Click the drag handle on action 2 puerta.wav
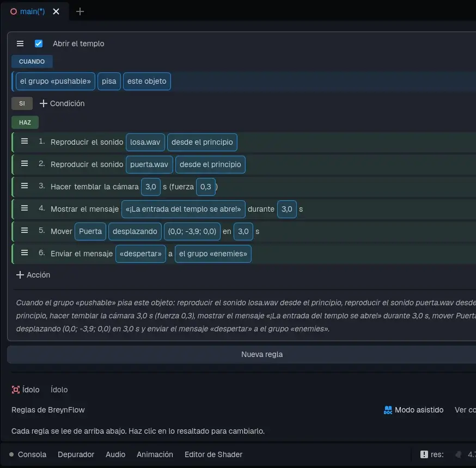The height and width of the screenshot is (468, 476). click(x=25, y=164)
